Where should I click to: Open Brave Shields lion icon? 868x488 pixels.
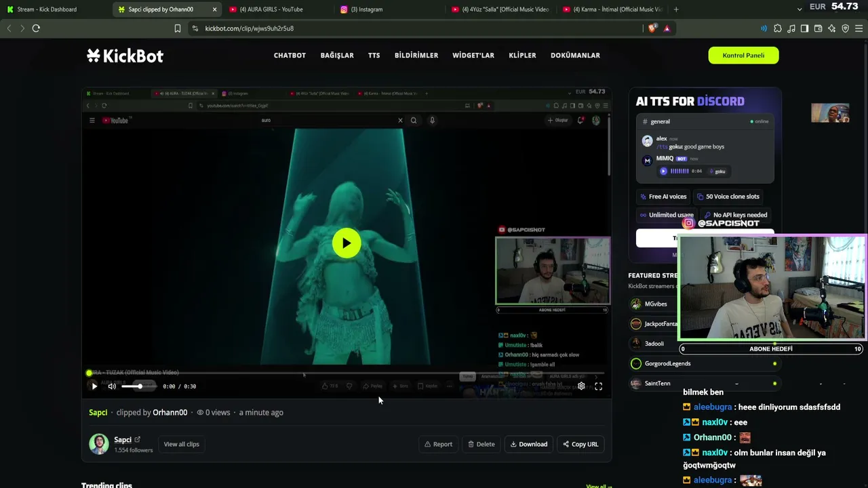[652, 28]
